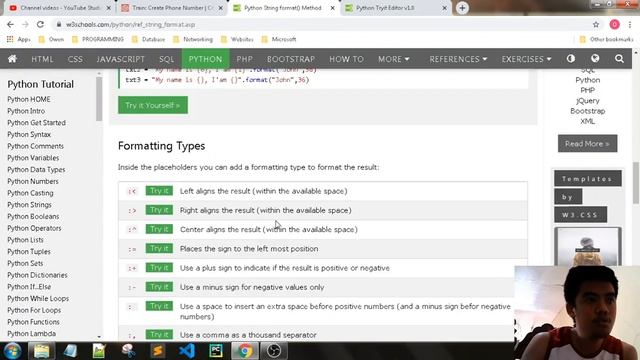Image resolution: width=640 pixels, height=360 pixels.
Task: Open File Explorer from taskbar
Action: pos(41,351)
